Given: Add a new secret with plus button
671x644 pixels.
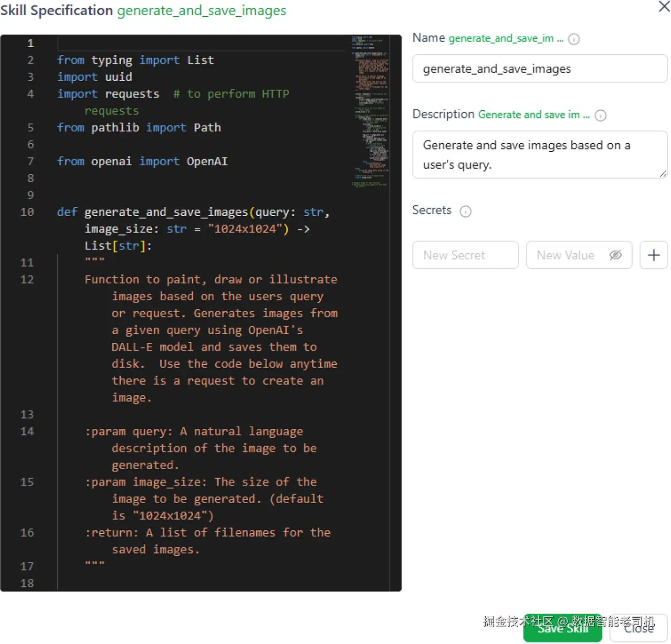Looking at the screenshot, I should click(653, 255).
